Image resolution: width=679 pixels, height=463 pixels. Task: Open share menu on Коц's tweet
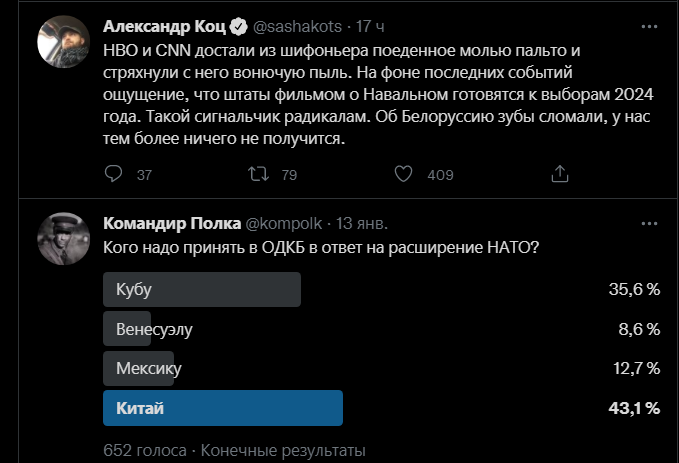(559, 174)
